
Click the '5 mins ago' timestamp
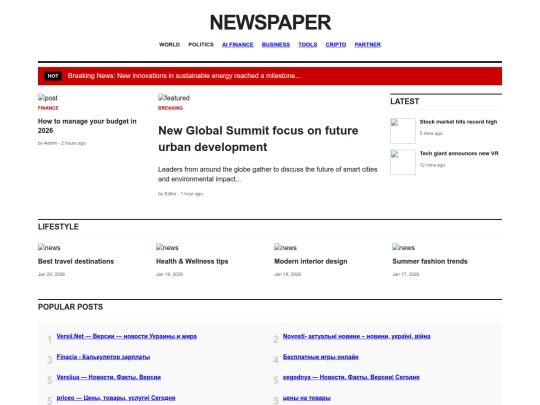coord(431,133)
